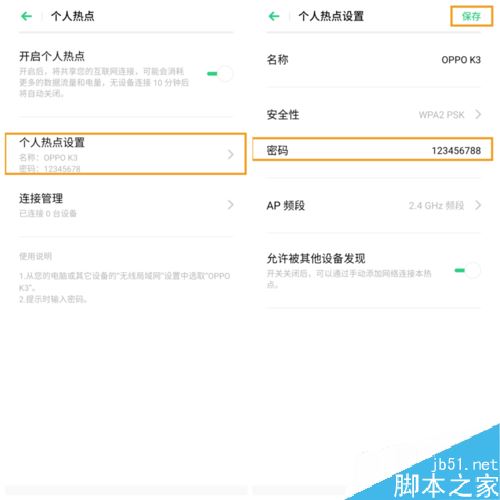
Task: Toggle the 开启个人热点 switch
Action: pos(220,74)
